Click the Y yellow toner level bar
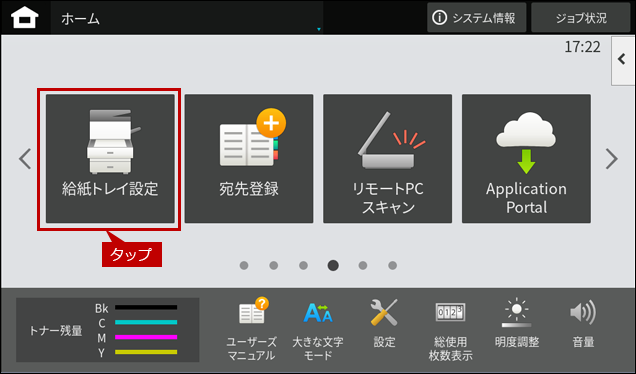 point(146,352)
